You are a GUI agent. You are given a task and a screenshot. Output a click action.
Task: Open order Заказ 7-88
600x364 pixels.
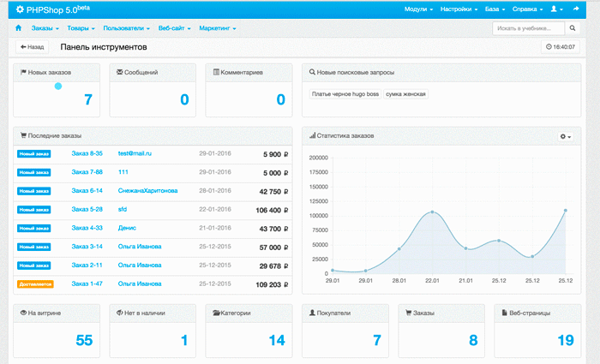point(87,172)
